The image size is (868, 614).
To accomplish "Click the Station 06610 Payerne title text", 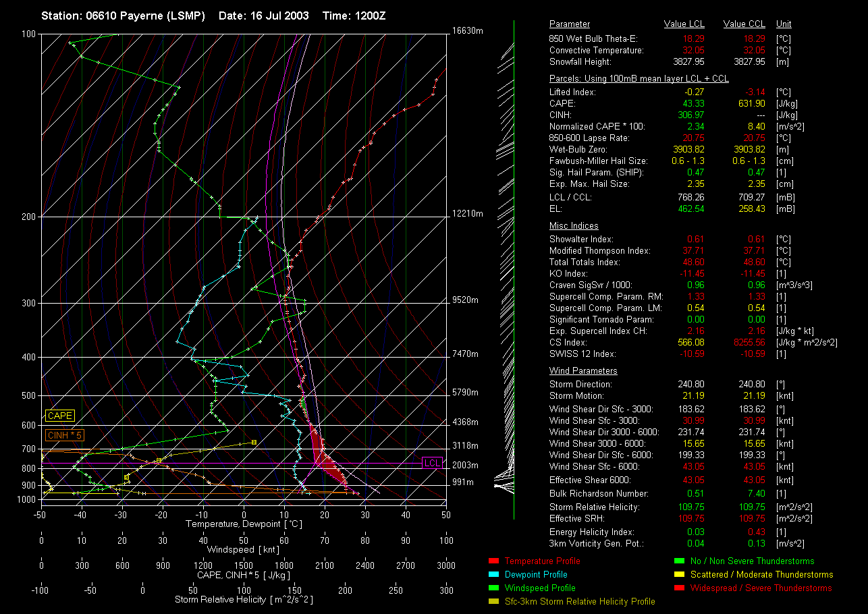I will pyautogui.click(x=123, y=16).
